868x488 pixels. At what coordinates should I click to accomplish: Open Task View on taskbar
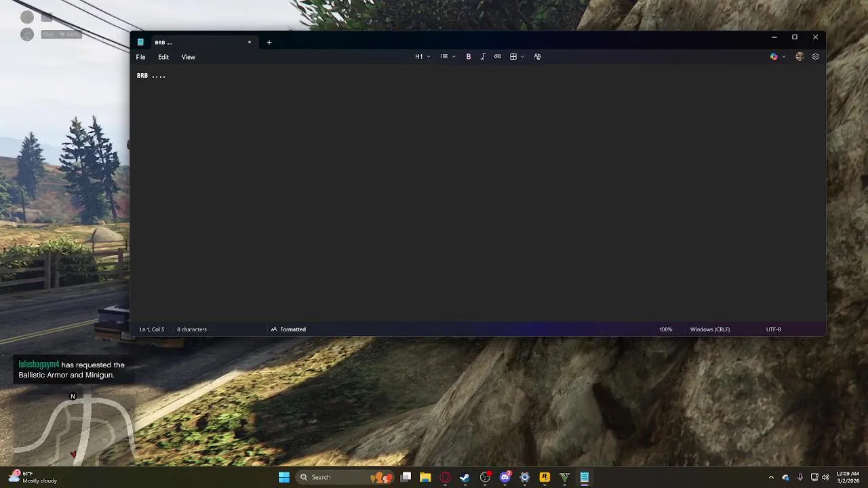406,477
